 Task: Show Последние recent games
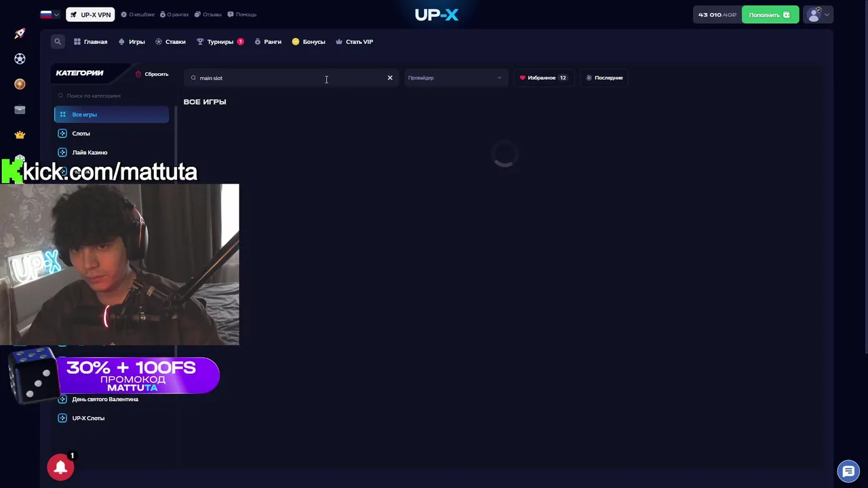(x=604, y=78)
